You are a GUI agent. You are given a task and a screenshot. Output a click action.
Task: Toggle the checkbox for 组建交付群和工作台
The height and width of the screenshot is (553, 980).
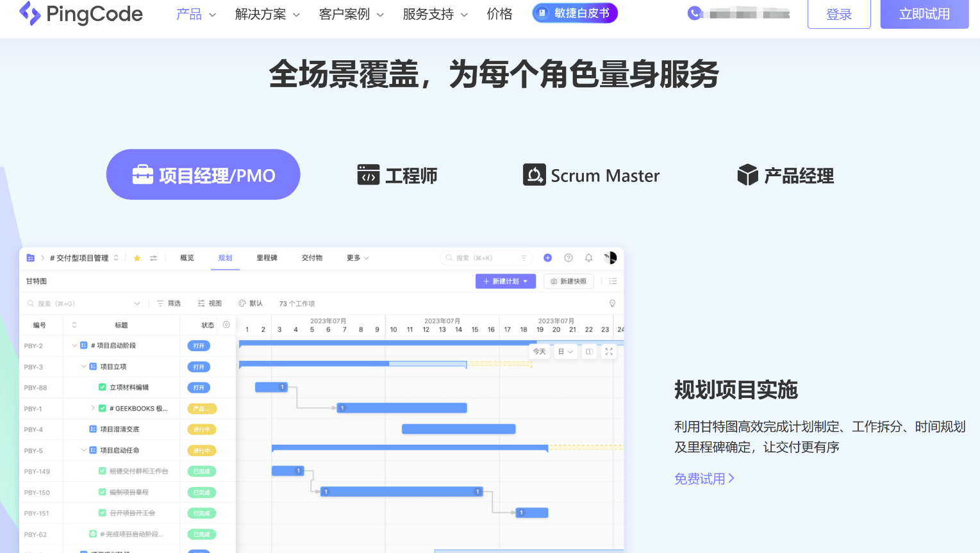point(103,471)
